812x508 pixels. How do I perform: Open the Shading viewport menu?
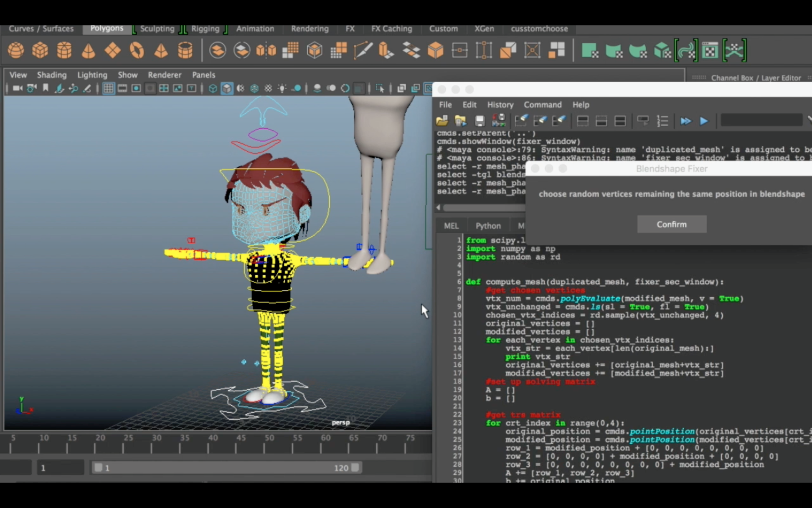pyautogui.click(x=52, y=75)
